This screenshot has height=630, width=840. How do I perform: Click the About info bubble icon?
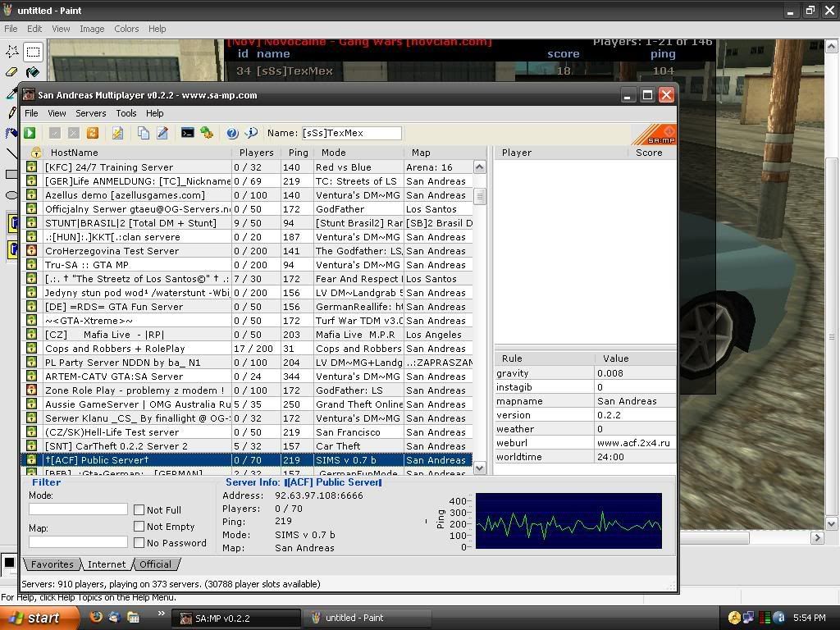(251, 133)
